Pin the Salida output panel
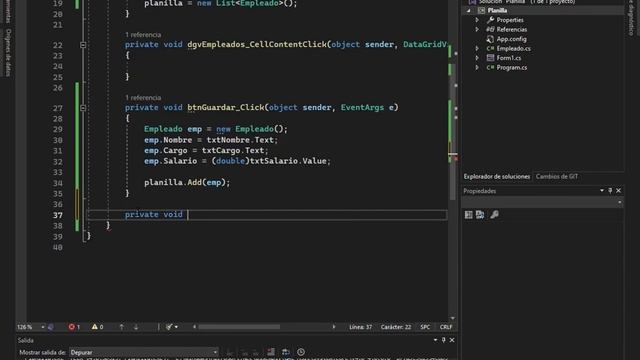Screen dimensions: 640x360 [444, 340]
